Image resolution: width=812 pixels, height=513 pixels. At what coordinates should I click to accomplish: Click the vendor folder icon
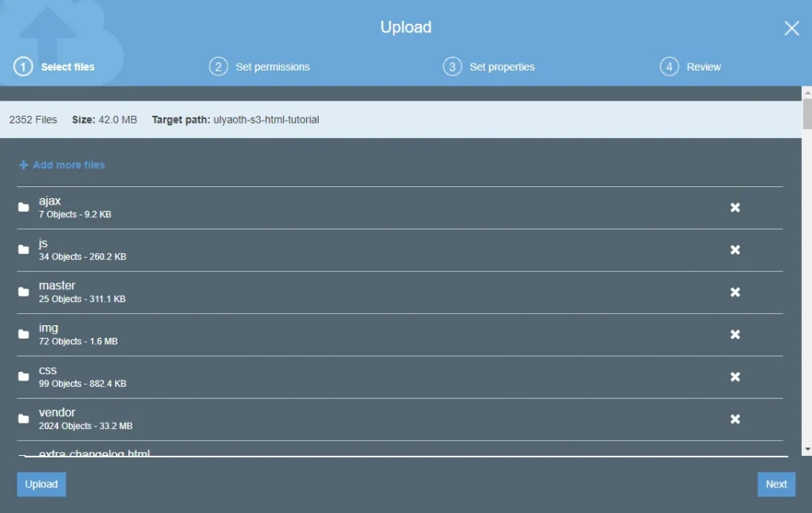(x=24, y=419)
